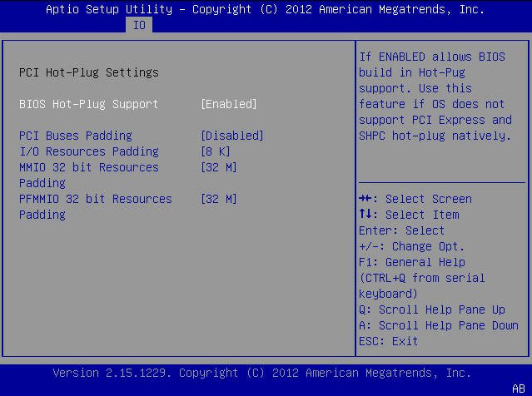Click the Q: Scroll Help Pane Up hint
532x396 pixels.
click(432, 309)
